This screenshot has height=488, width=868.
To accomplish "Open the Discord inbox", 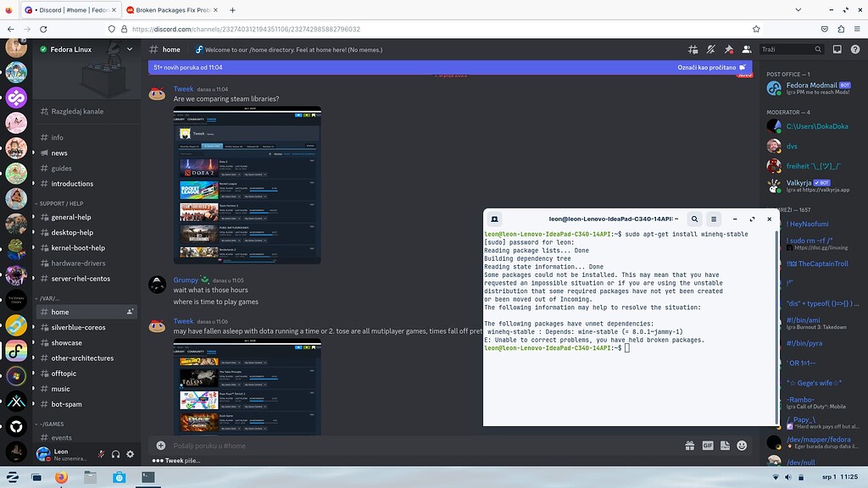I will (x=837, y=49).
